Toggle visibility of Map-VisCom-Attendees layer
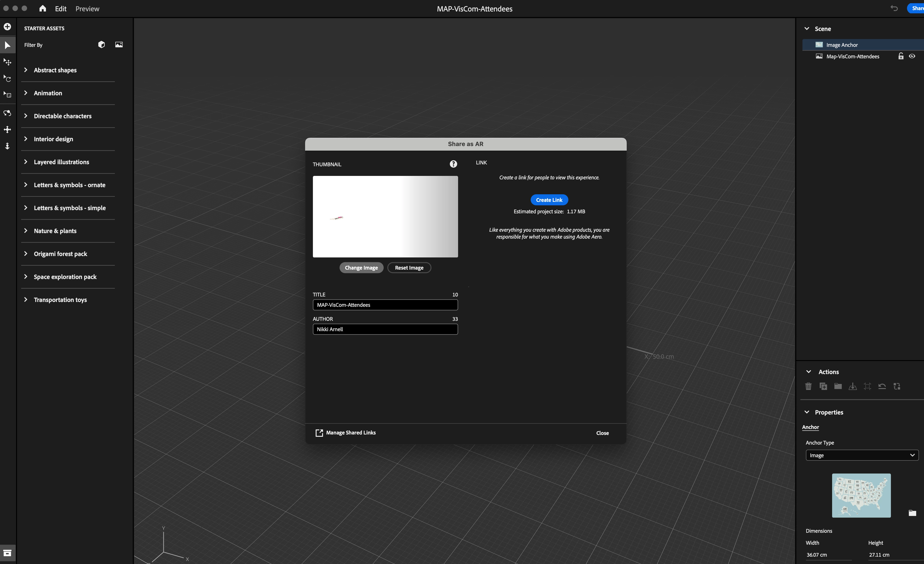This screenshot has height=564, width=924. click(x=912, y=56)
